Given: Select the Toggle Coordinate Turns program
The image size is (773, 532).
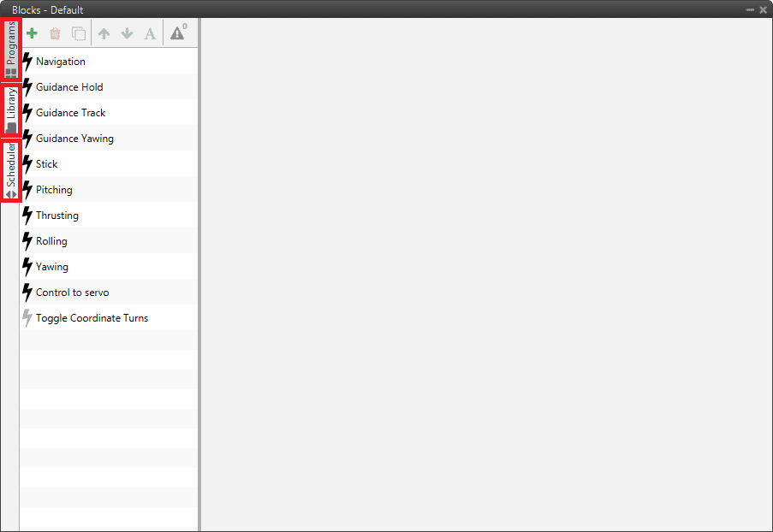Looking at the screenshot, I should (109, 318).
